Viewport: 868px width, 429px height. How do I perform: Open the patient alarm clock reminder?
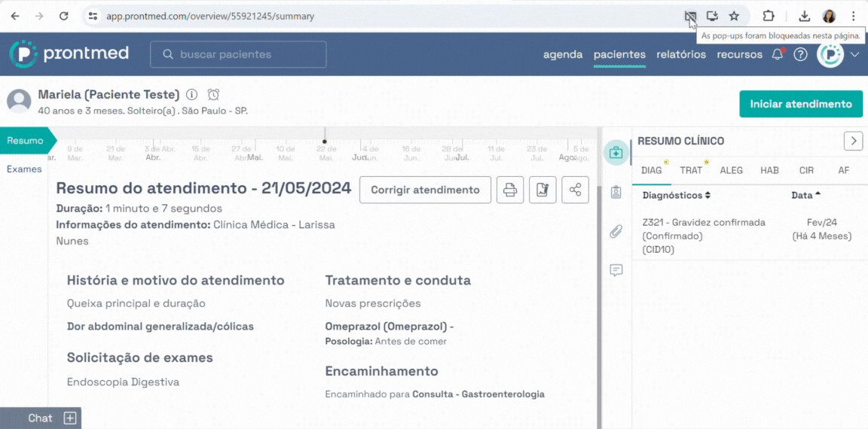coord(213,95)
